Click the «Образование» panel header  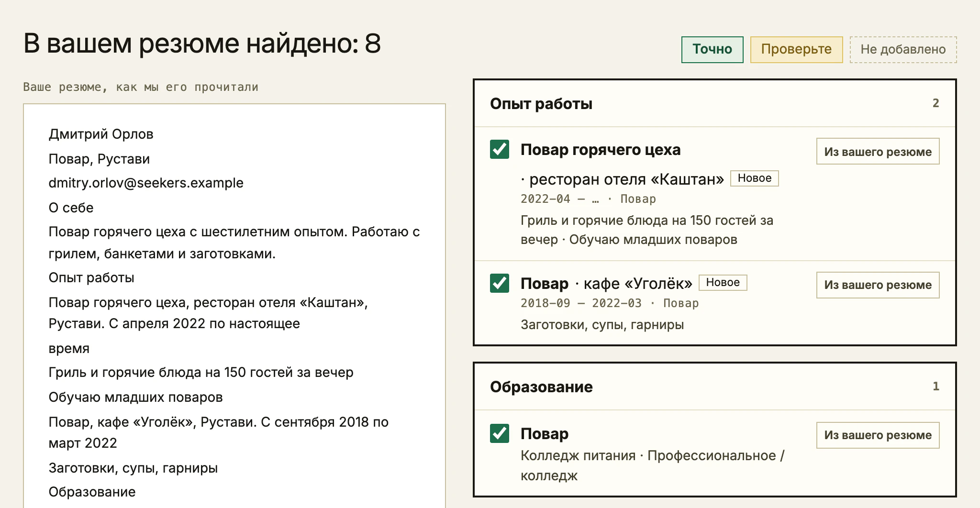point(715,387)
